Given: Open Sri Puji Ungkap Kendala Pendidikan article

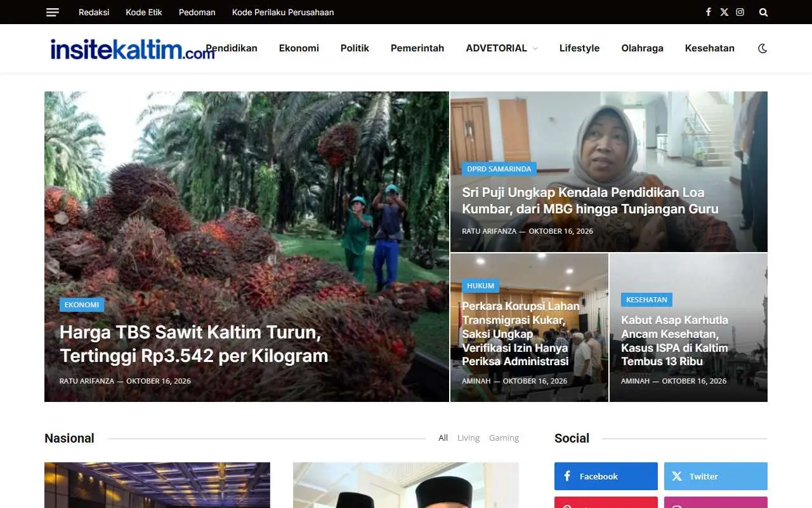Looking at the screenshot, I should click(590, 201).
